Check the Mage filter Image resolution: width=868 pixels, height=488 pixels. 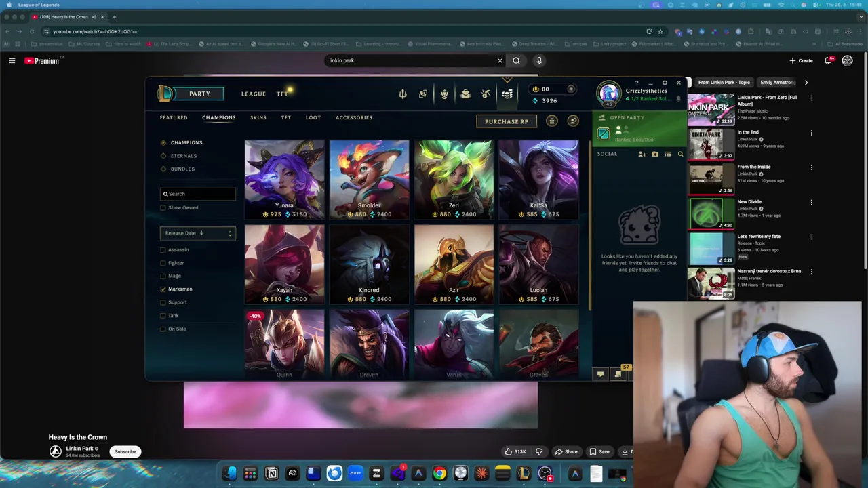163,276
